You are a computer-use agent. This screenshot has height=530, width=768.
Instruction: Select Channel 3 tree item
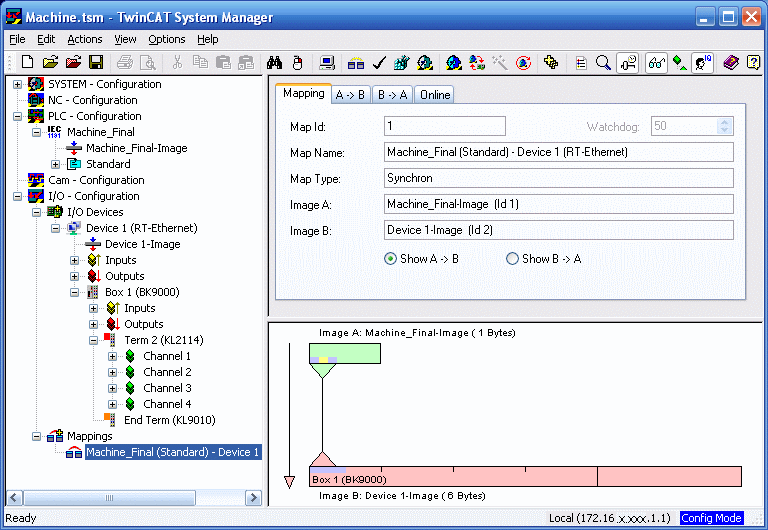point(167,388)
